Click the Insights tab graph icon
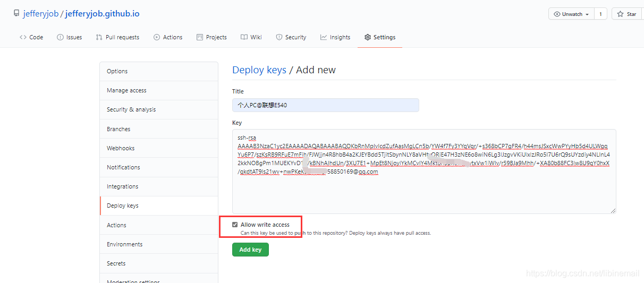 click(324, 37)
